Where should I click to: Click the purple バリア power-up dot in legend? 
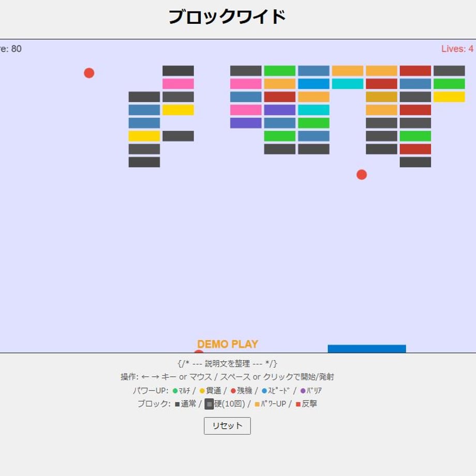(x=303, y=391)
